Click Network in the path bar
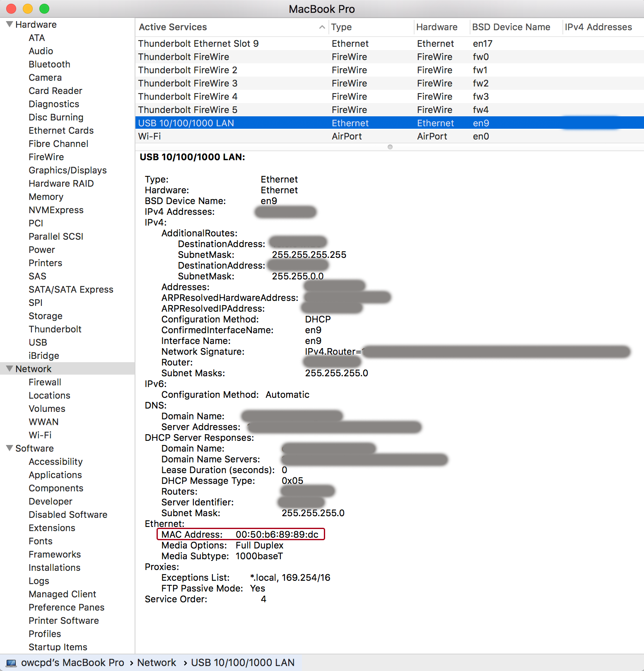The width and height of the screenshot is (644, 671). (157, 663)
